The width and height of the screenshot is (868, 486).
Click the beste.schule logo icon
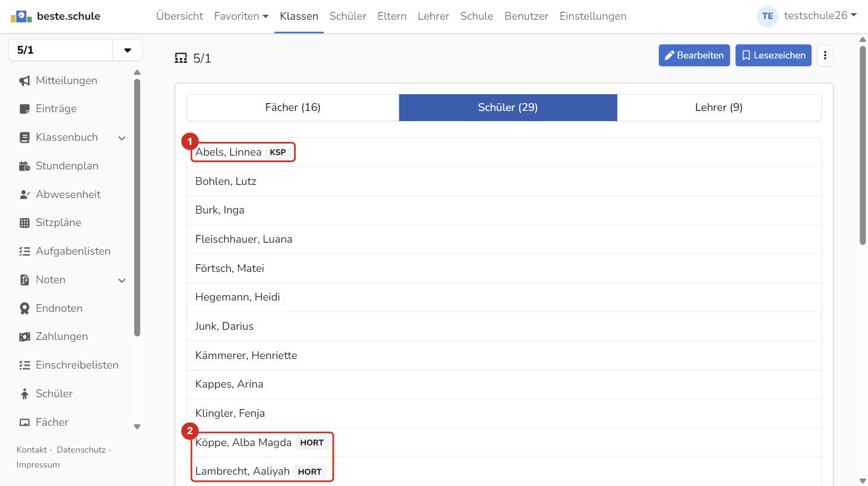click(21, 16)
